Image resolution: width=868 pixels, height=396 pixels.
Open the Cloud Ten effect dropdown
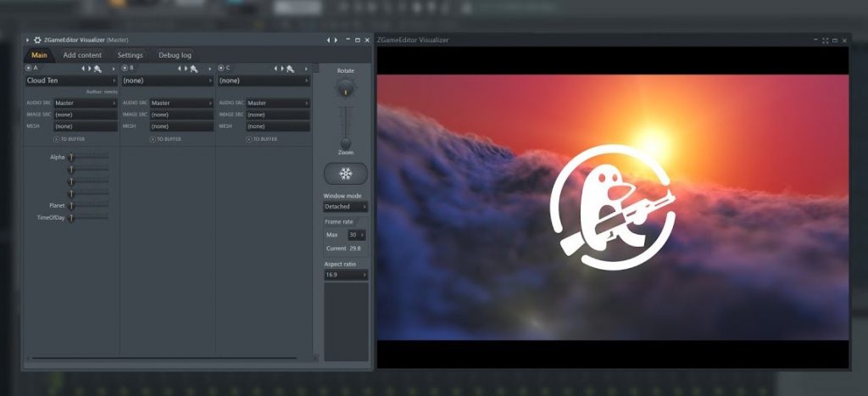click(x=71, y=81)
